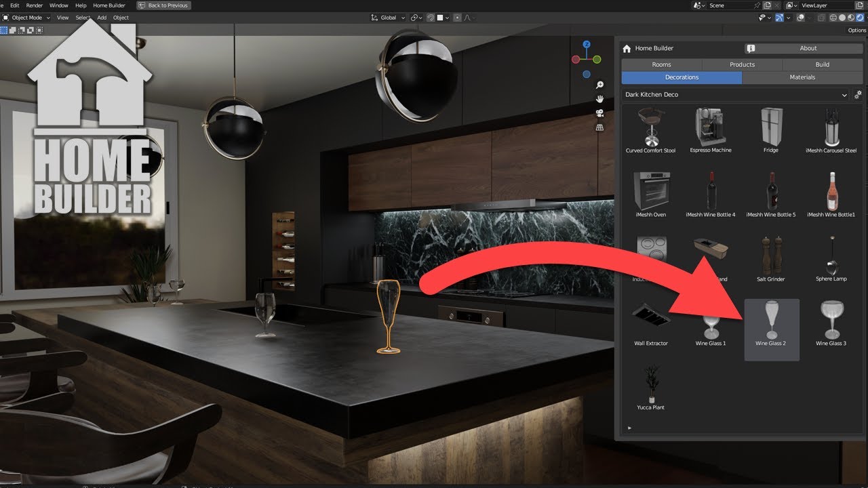Viewport: 868px width, 488px height.
Task: Select the Salt Grinder asset
Action: pos(771,259)
